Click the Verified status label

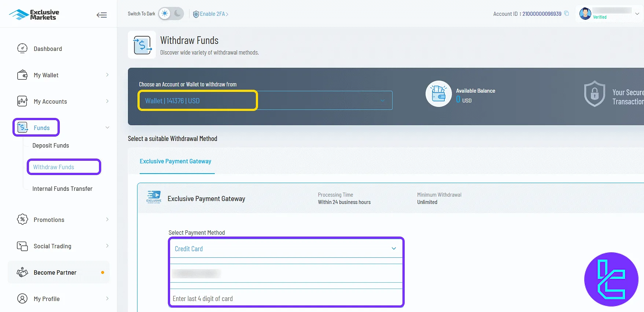(600, 17)
